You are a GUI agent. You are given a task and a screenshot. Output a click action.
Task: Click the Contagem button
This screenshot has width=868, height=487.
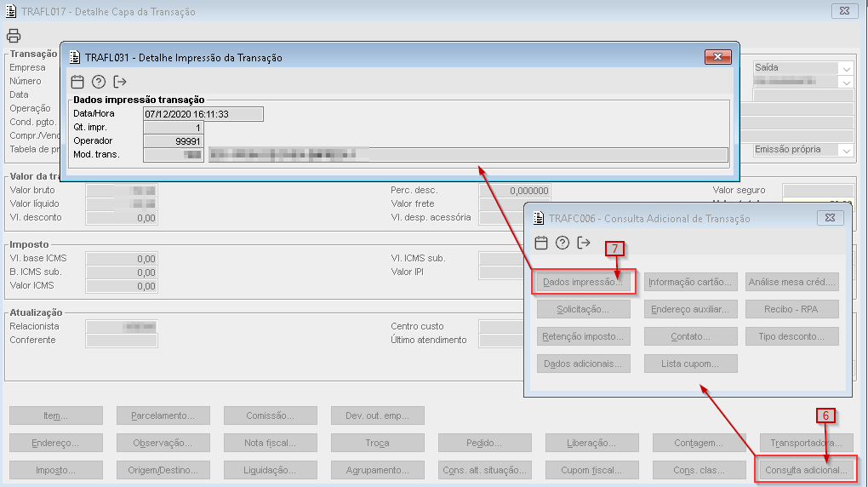[700, 443]
